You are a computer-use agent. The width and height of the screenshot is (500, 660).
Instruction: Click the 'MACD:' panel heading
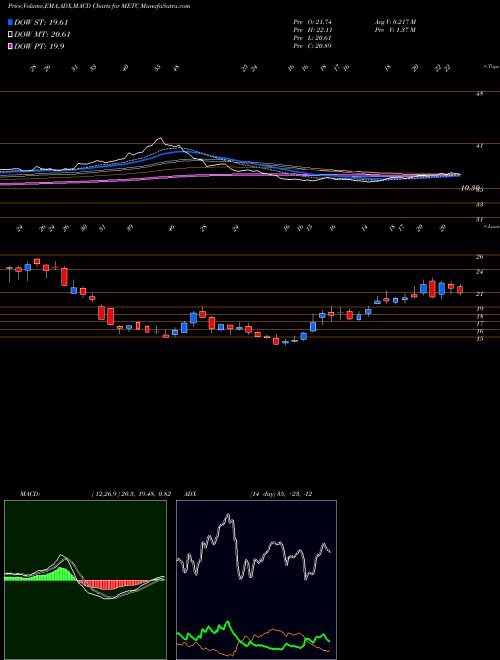[x=30, y=494]
